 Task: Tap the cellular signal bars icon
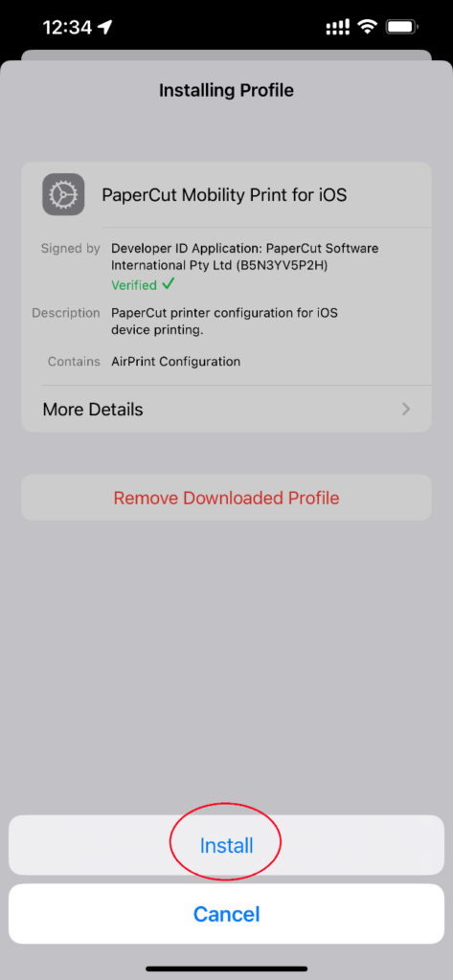coord(338,27)
